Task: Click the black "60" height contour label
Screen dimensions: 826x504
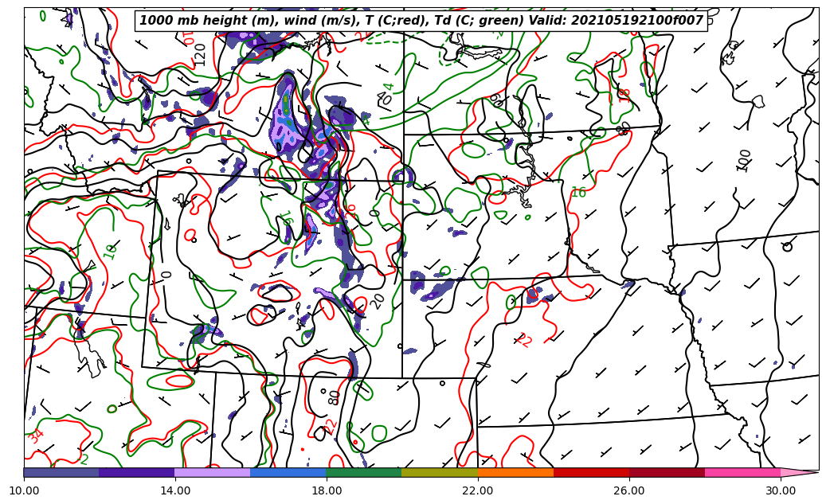Action: 496,100
